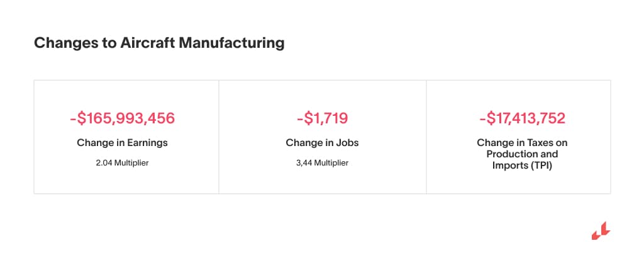Viewport: 644px width, 265px height.
Task: Select the -$17,413,752 taxes figure
Action: 521,118
